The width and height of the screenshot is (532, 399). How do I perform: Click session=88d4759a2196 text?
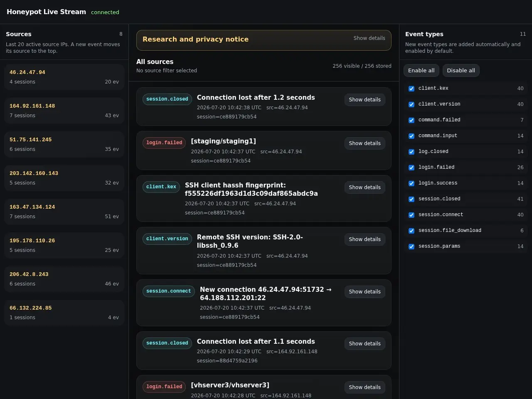[x=227, y=361]
